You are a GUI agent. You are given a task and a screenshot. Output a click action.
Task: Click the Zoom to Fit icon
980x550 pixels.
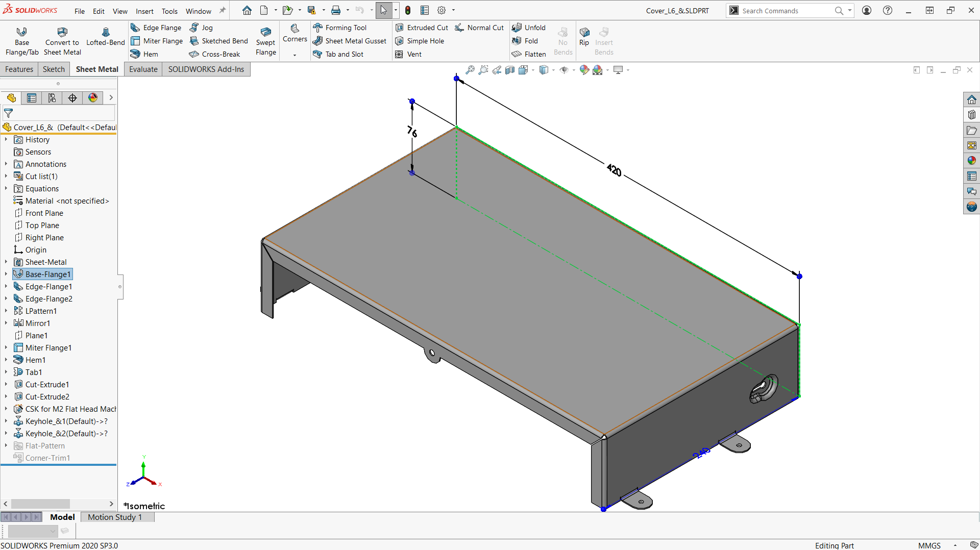[x=470, y=70]
